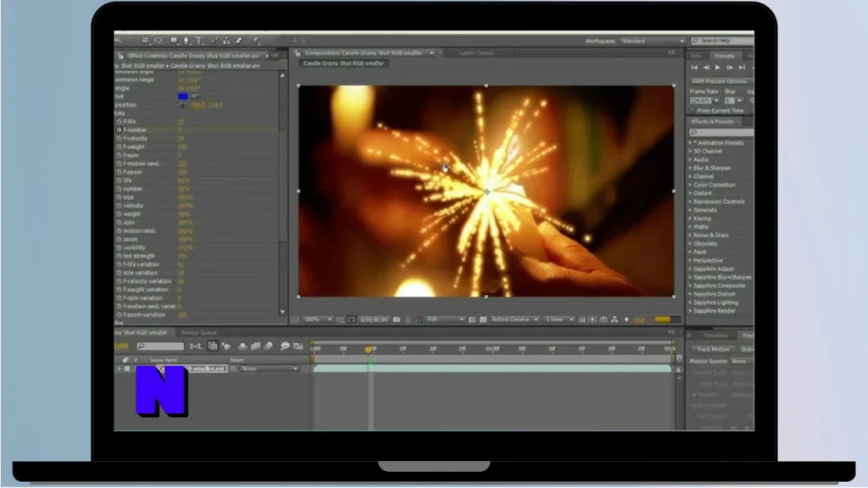The height and width of the screenshot is (488, 868).
Task: Select the Effects & Presets tab
Action: point(712,122)
